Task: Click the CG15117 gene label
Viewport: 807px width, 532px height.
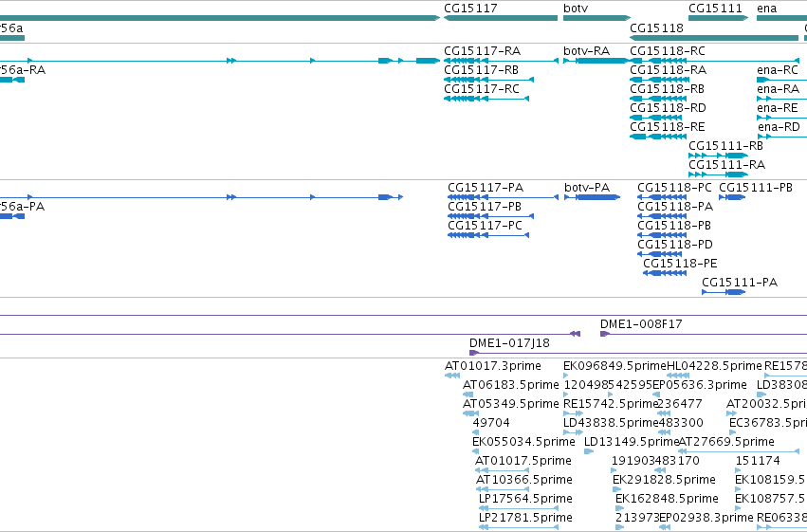Action: pos(470,9)
